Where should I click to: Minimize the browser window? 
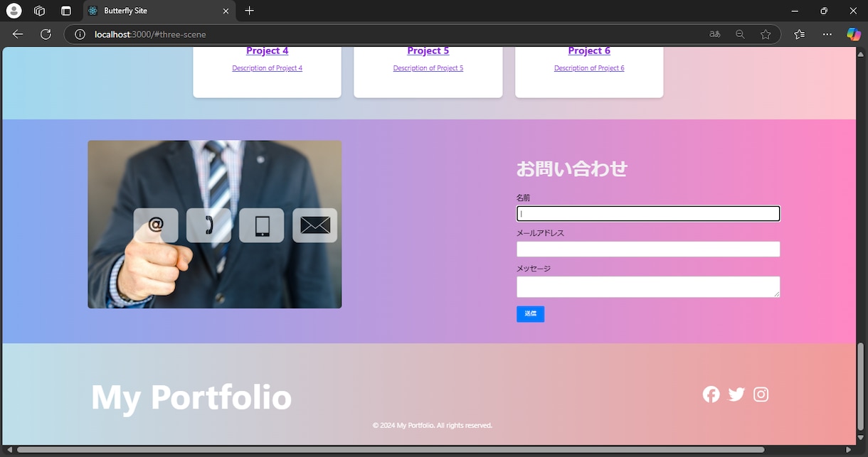click(x=794, y=11)
